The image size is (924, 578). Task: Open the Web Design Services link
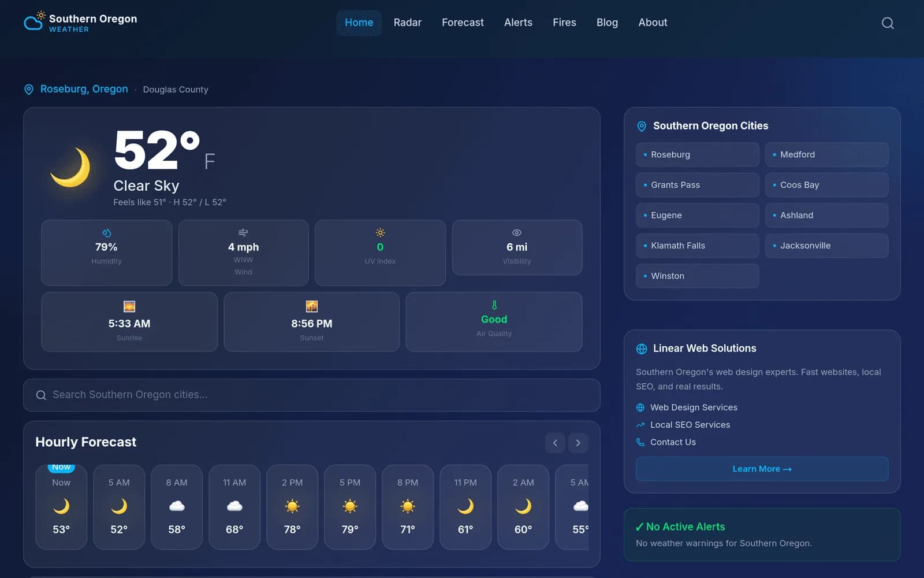coord(694,407)
